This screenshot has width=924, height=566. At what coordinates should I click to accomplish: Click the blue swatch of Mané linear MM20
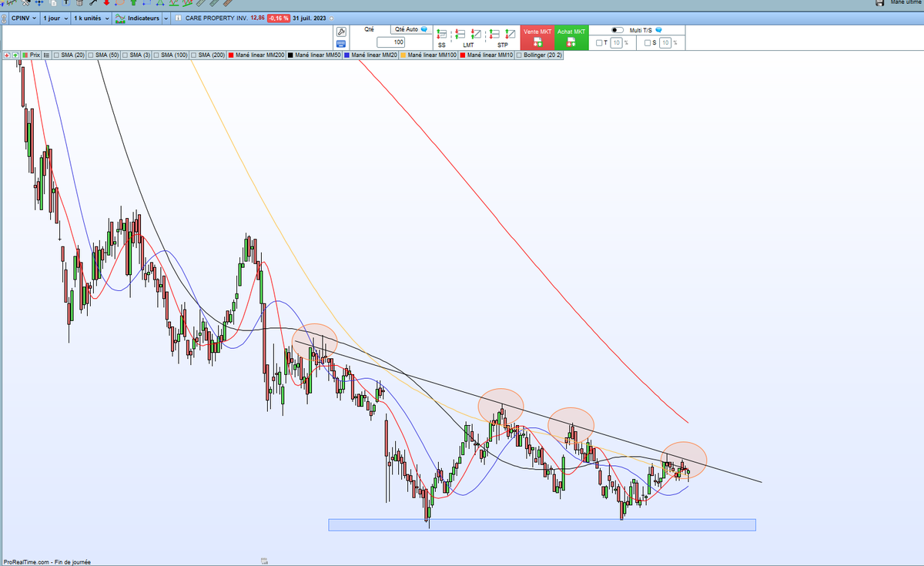coord(347,55)
